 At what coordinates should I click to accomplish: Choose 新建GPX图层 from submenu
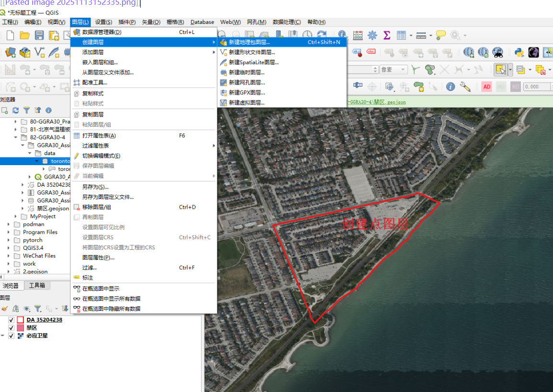[282, 92]
